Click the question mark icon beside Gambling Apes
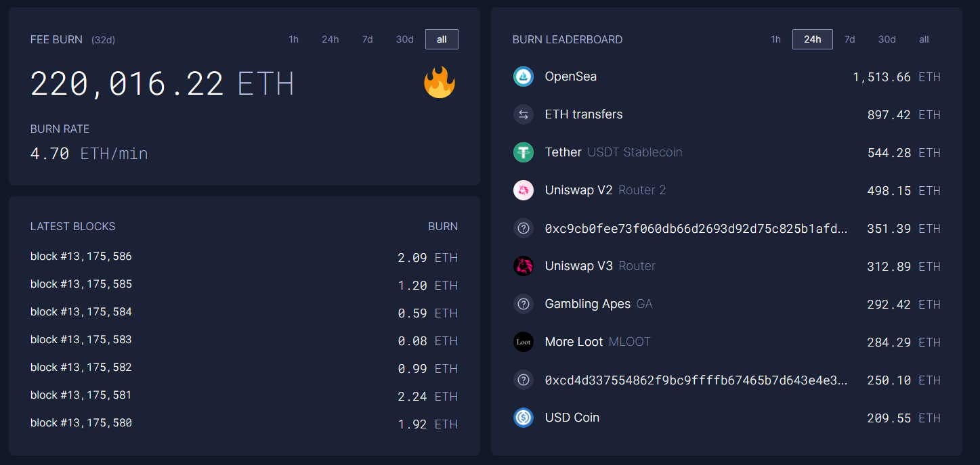 pos(524,305)
